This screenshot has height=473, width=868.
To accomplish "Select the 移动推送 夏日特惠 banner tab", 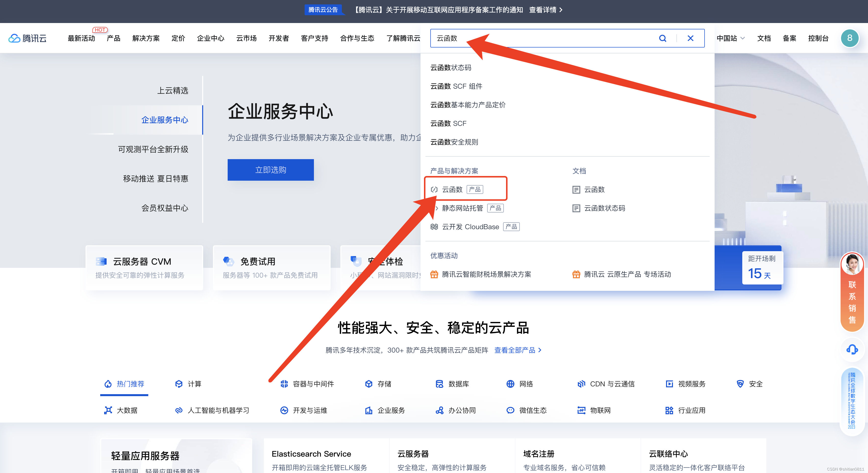I will (156, 178).
